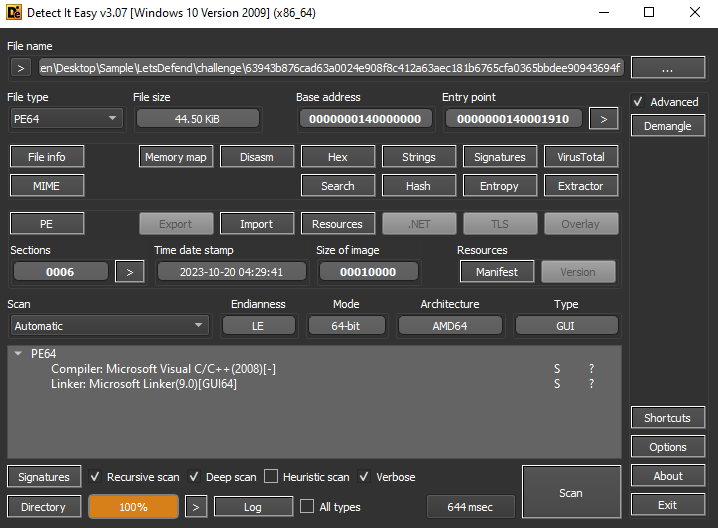Toggle the Recursive scan checkbox
The width and height of the screenshot is (718, 528).
pos(96,477)
